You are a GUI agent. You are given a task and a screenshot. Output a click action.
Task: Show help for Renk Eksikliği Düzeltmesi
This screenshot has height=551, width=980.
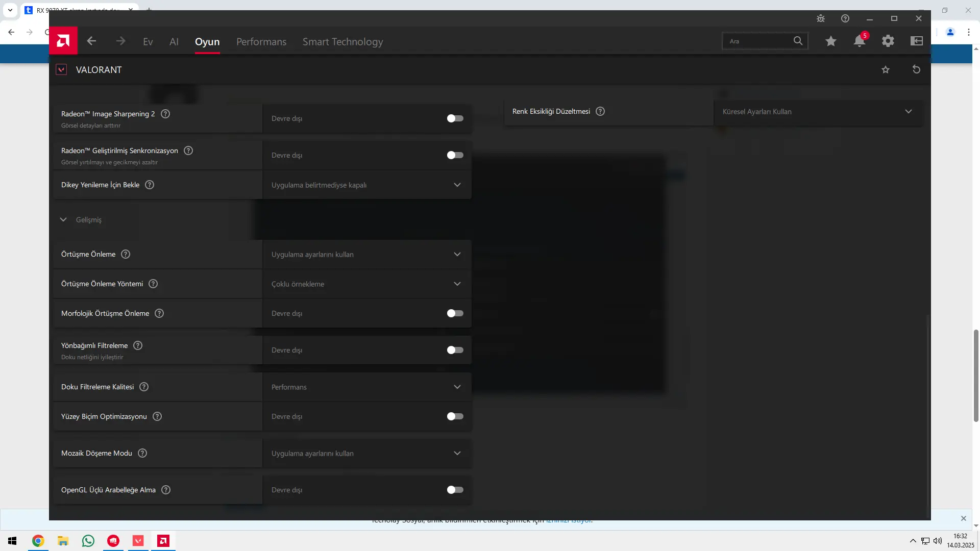[600, 111]
